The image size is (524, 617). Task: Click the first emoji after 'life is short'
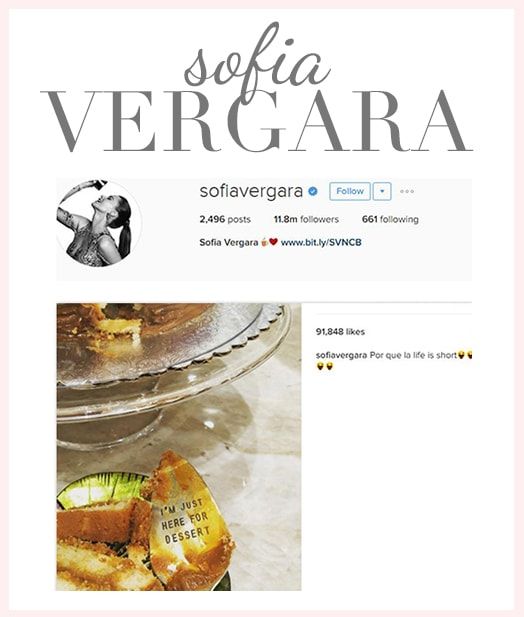point(461,355)
